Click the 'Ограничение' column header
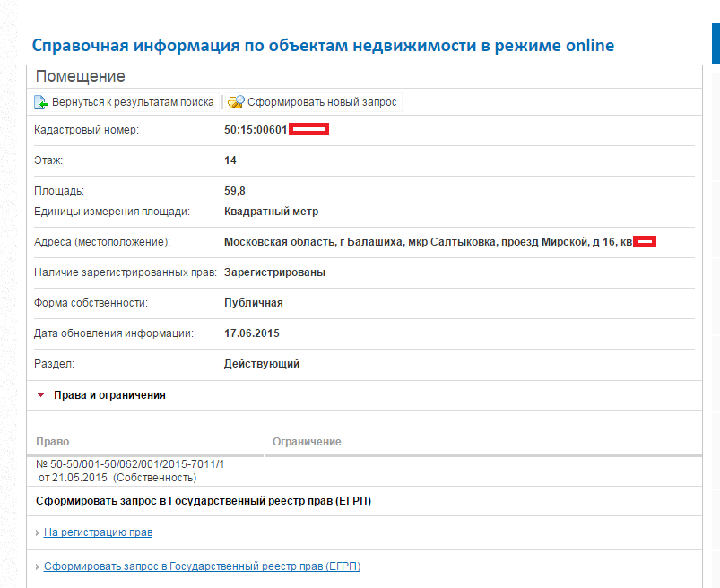This screenshot has width=720, height=588. [x=307, y=442]
